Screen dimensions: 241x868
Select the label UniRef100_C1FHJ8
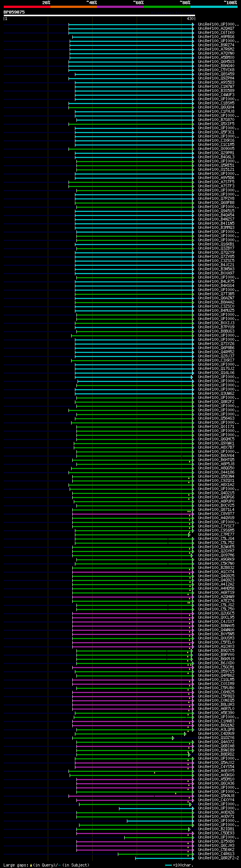[x=216, y=112]
